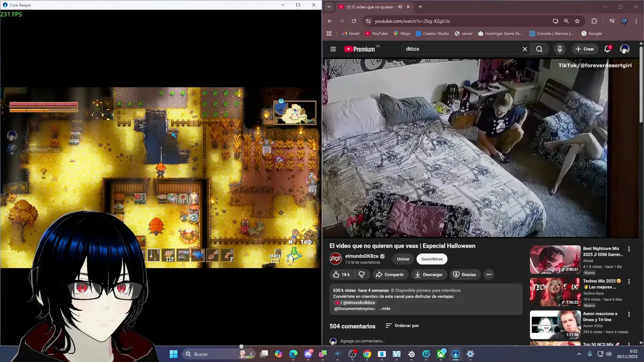Click the YouTube video player
This screenshot has width=644, height=362.
(480, 148)
